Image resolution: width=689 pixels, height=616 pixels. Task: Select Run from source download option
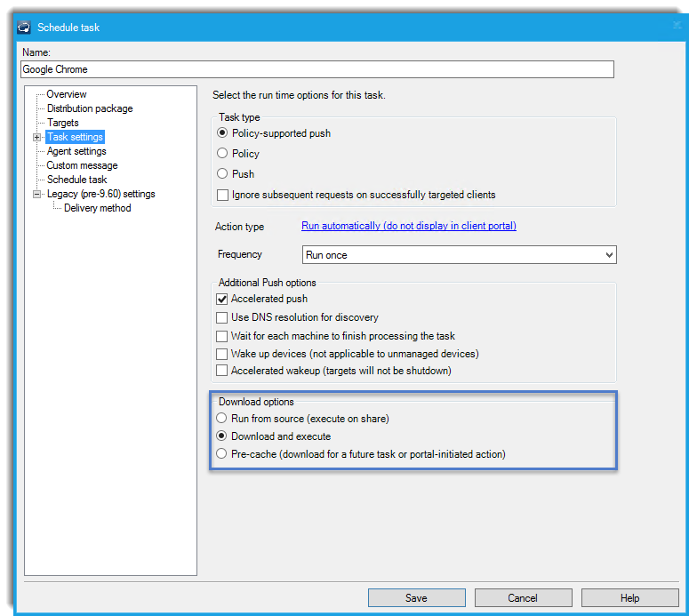coord(222,418)
